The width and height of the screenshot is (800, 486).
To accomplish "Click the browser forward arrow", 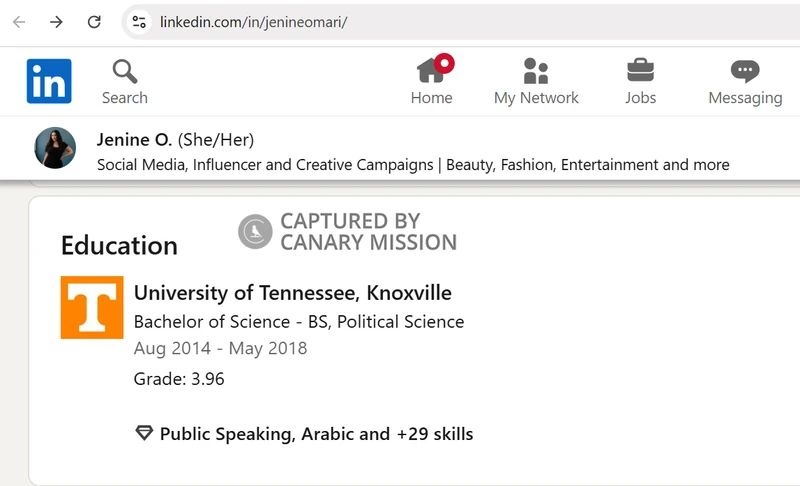I will pyautogui.click(x=56, y=22).
